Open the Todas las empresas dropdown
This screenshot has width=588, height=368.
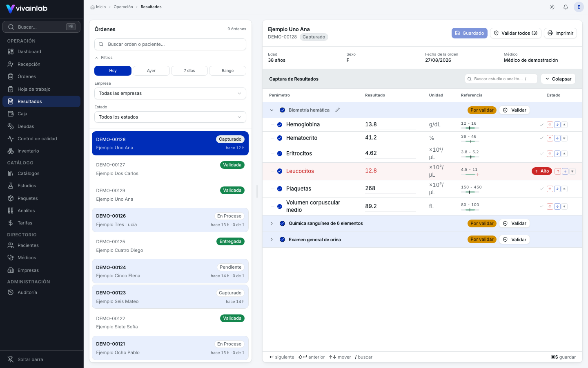tap(170, 93)
